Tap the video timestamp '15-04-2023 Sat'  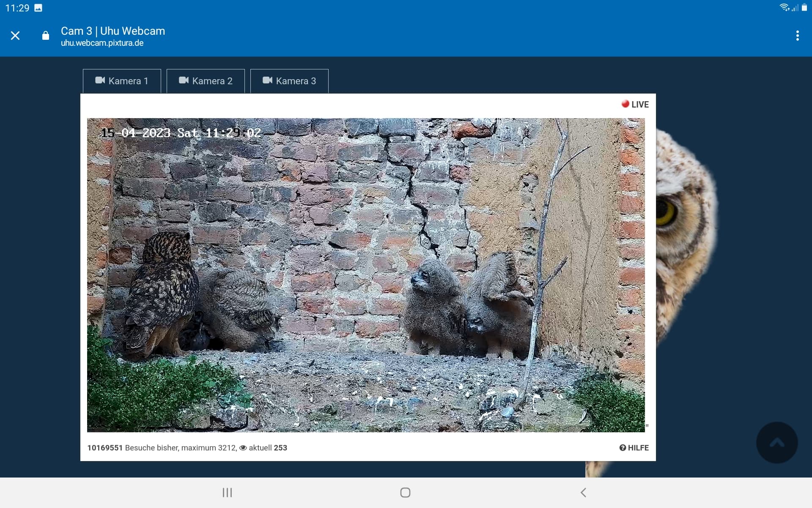pyautogui.click(x=149, y=133)
